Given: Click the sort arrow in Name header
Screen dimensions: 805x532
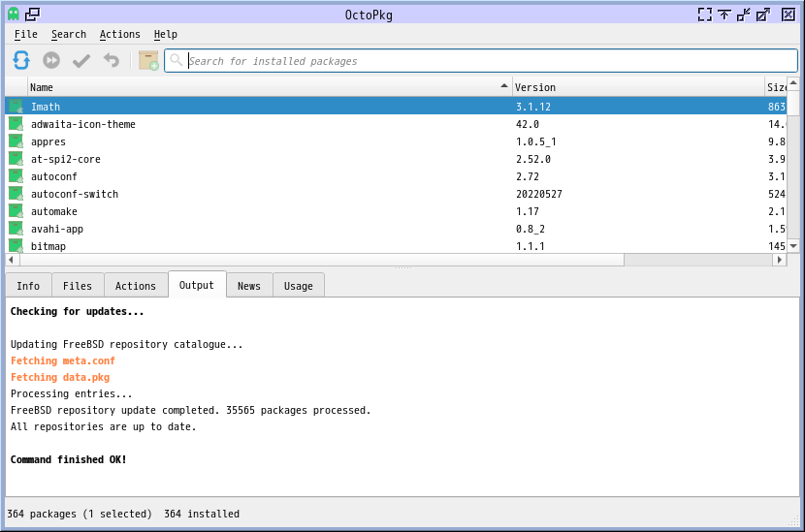Looking at the screenshot, I should pyautogui.click(x=504, y=85).
